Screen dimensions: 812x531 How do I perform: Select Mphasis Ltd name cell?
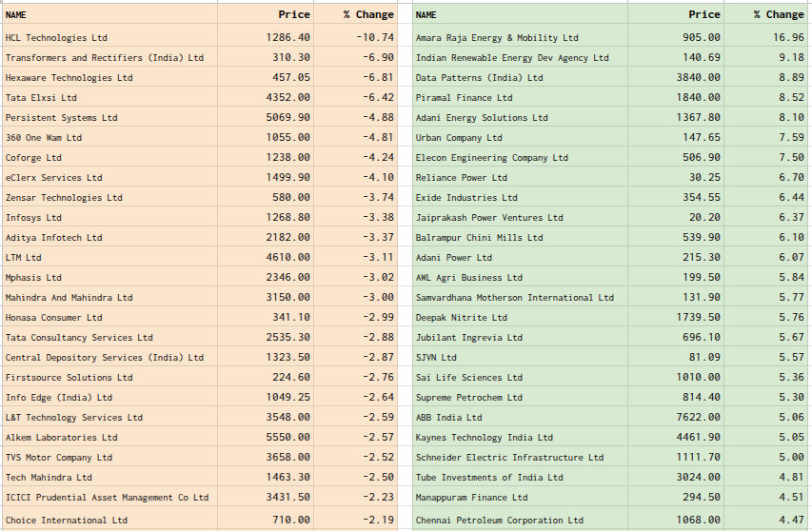pyautogui.click(x=109, y=278)
